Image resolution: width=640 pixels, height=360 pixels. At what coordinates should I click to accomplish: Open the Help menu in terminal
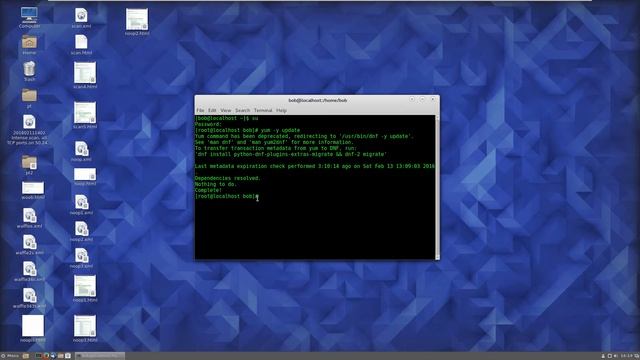[x=281, y=110]
